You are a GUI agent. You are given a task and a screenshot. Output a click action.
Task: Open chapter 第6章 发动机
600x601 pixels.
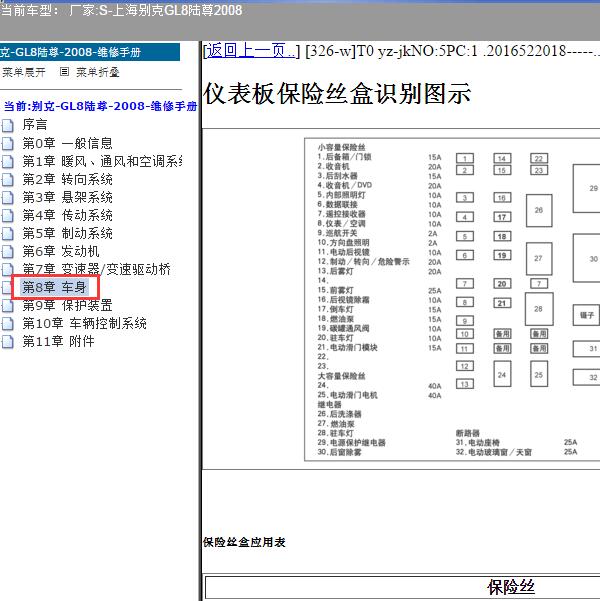point(61,251)
